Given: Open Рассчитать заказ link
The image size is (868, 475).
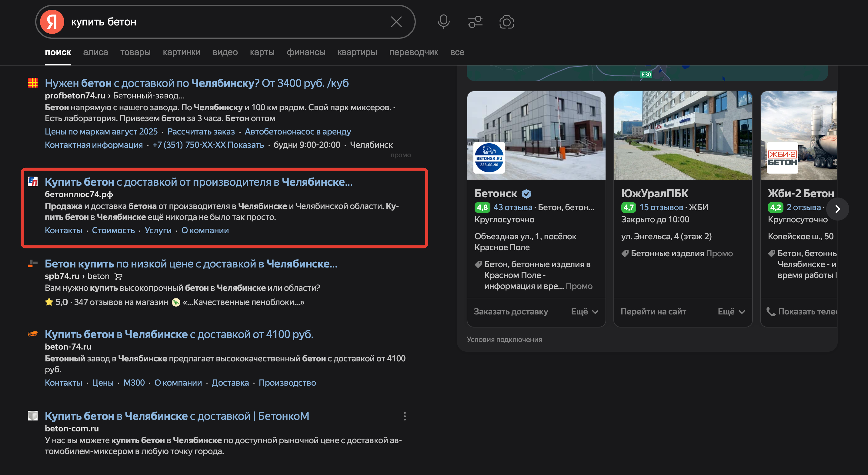Looking at the screenshot, I should (x=201, y=131).
